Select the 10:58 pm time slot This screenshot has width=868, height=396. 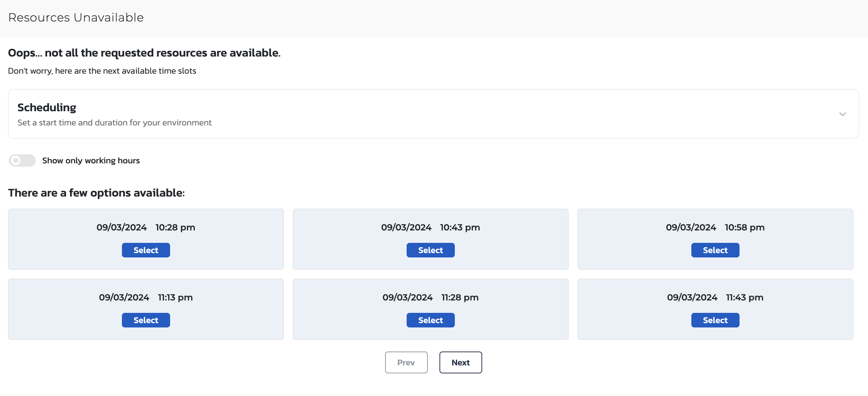point(715,250)
